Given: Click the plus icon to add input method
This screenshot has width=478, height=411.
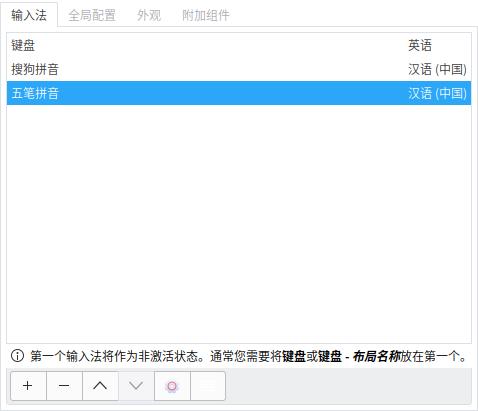Looking at the screenshot, I should [28, 386].
